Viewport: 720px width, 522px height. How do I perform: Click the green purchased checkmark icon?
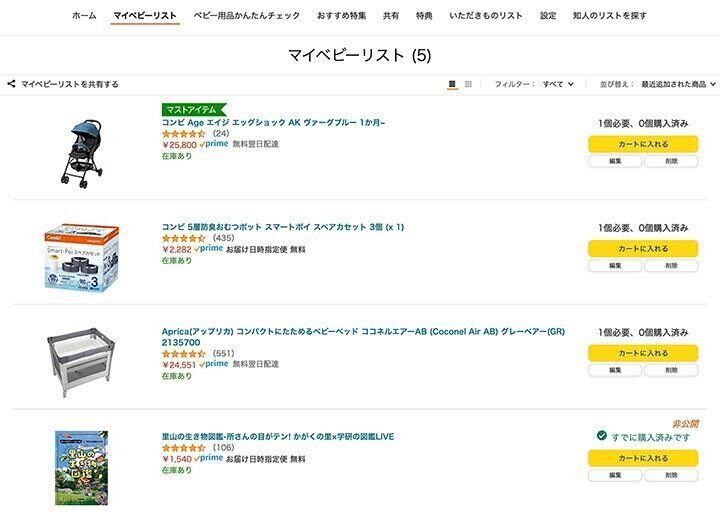click(x=601, y=436)
